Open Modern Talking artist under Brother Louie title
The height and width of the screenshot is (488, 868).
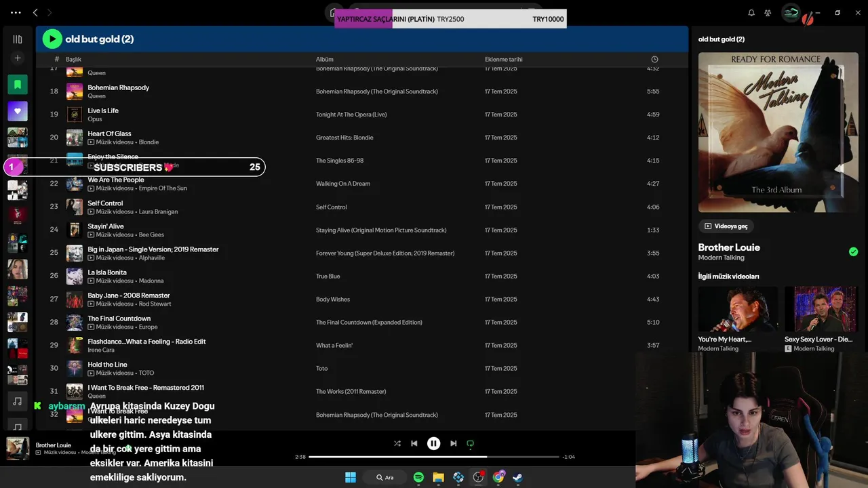pyautogui.click(x=721, y=258)
